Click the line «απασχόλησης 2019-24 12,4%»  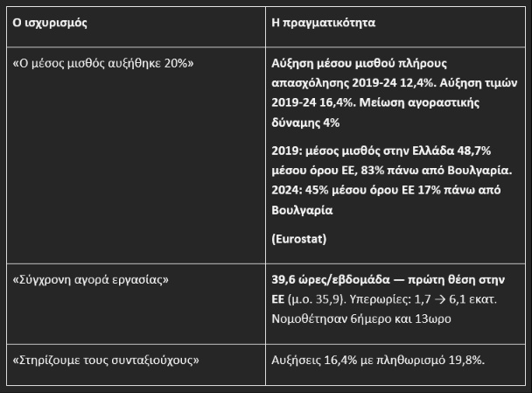click(353, 83)
